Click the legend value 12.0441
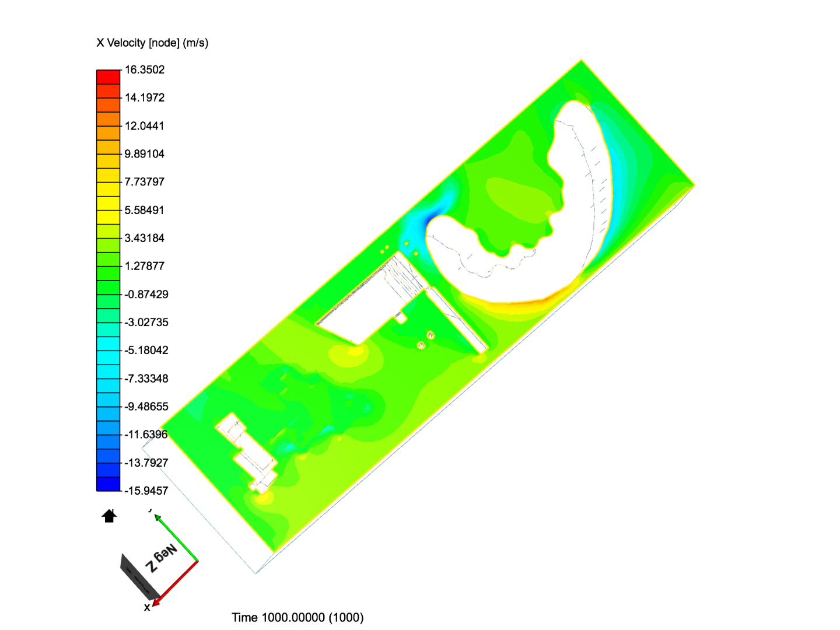Screen dimensions: 840x630 145,126
